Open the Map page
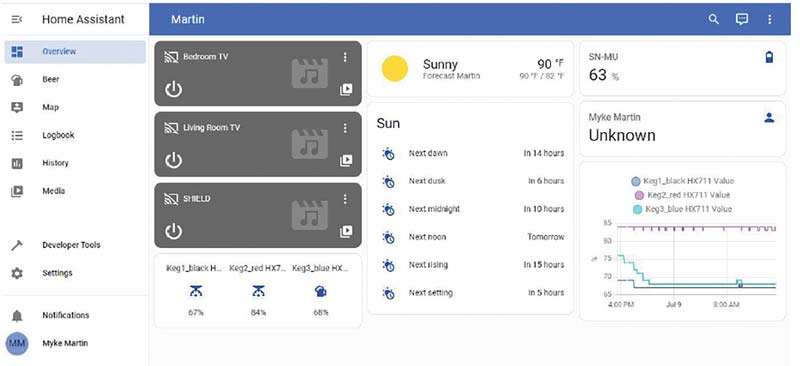Screen dimensions: 800x366 (x=75, y=107)
